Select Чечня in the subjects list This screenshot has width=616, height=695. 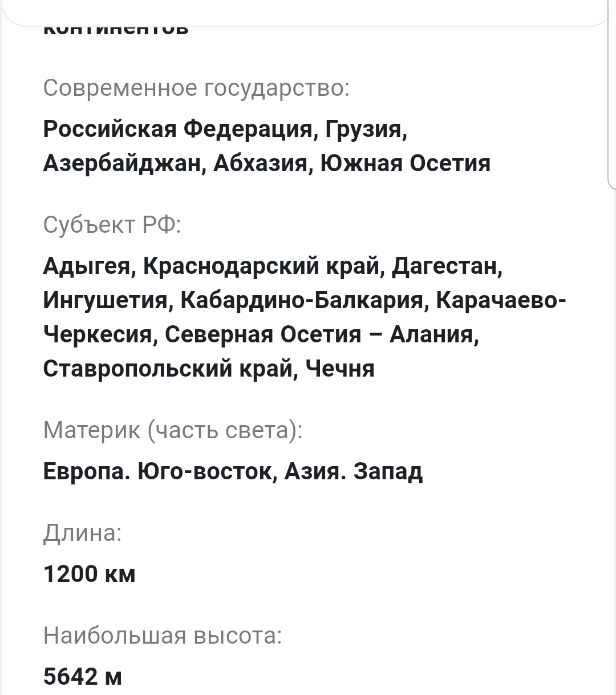340,369
